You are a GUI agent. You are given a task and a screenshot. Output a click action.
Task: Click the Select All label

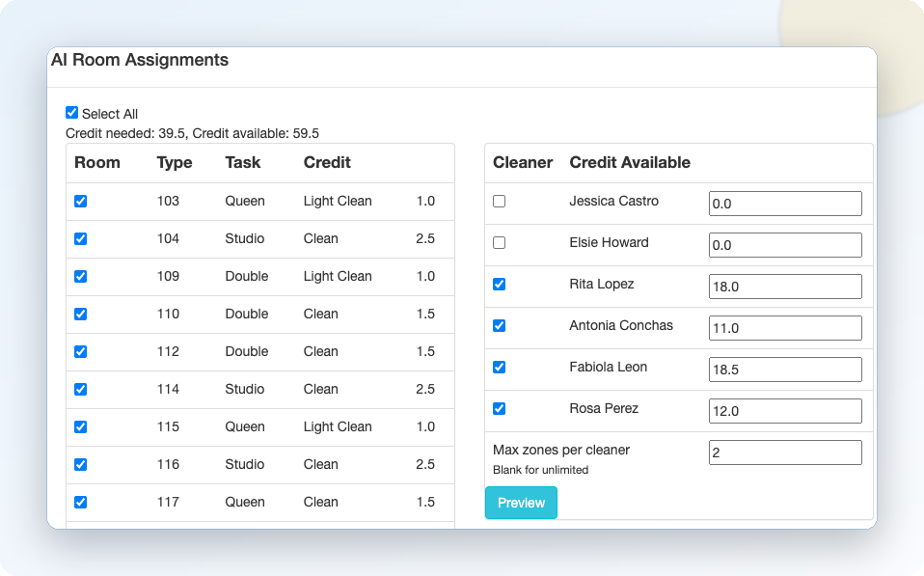pos(110,115)
